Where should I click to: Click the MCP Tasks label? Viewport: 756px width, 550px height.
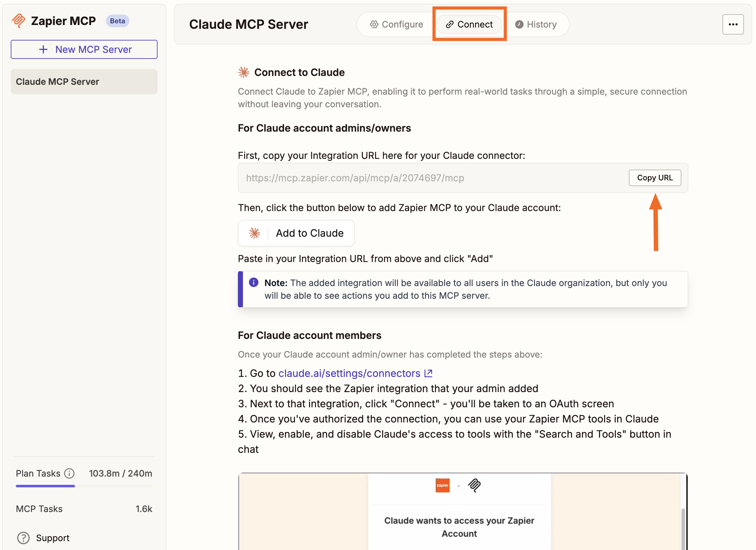(39, 509)
